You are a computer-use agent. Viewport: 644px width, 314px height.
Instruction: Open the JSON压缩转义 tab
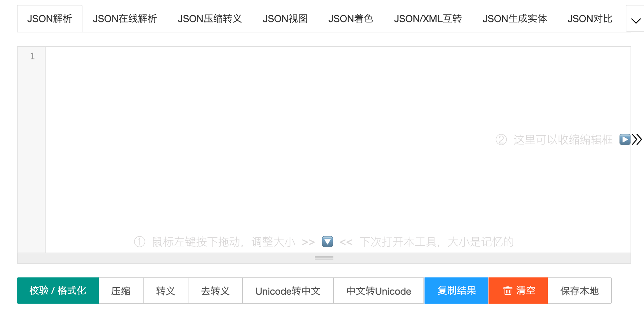point(210,19)
